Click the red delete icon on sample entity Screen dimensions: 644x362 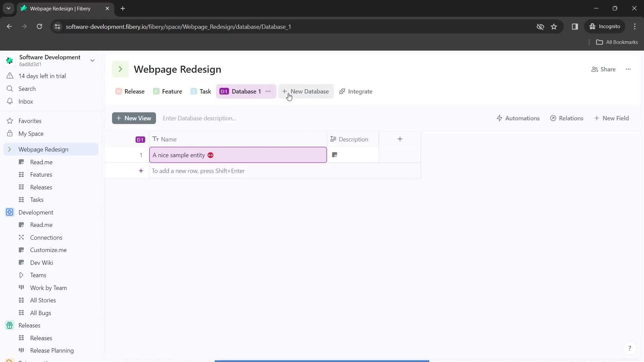click(x=211, y=155)
